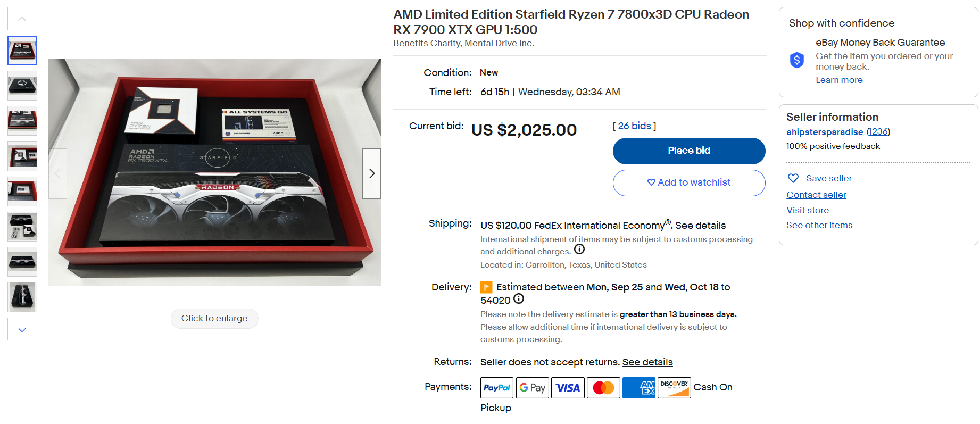980x424 pixels.
Task: Select the first product thumbnail
Action: pos(22,51)
